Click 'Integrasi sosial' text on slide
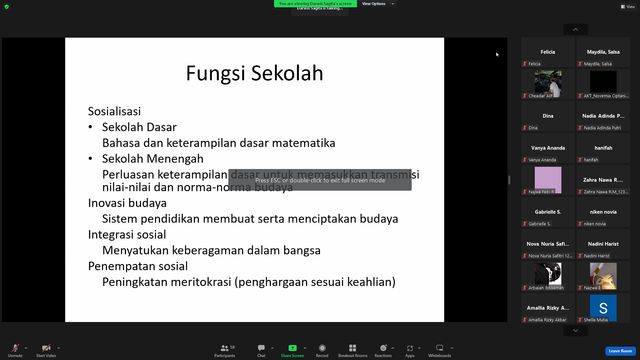The image size is (640, 360). [127, 235]
